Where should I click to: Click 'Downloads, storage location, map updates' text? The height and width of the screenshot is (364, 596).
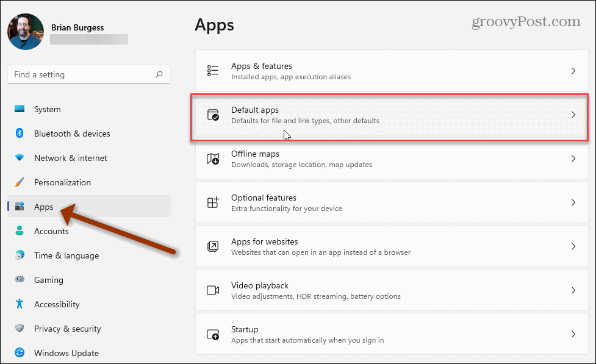(301, 165)
